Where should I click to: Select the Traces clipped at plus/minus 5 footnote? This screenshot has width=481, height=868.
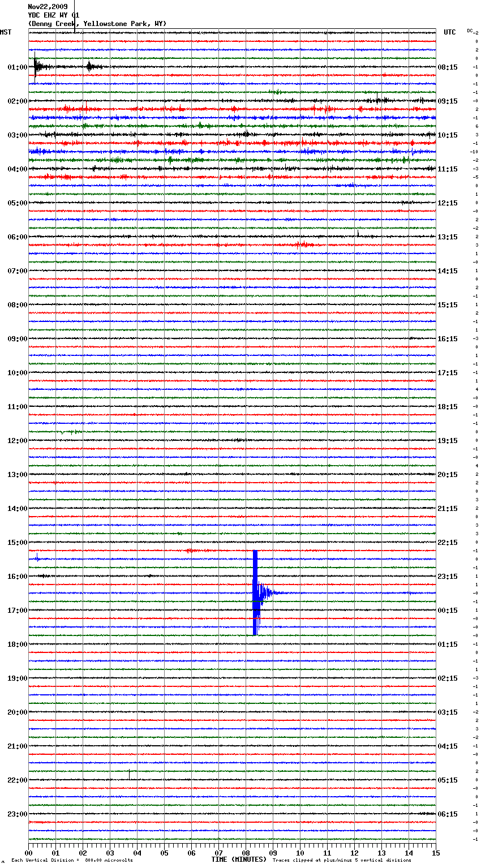pos(342,860)
